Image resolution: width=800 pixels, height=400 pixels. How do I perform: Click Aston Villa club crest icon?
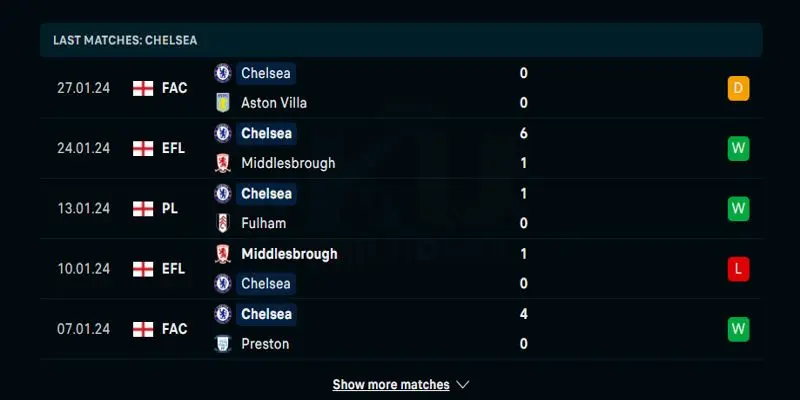[x=222, y=103]
